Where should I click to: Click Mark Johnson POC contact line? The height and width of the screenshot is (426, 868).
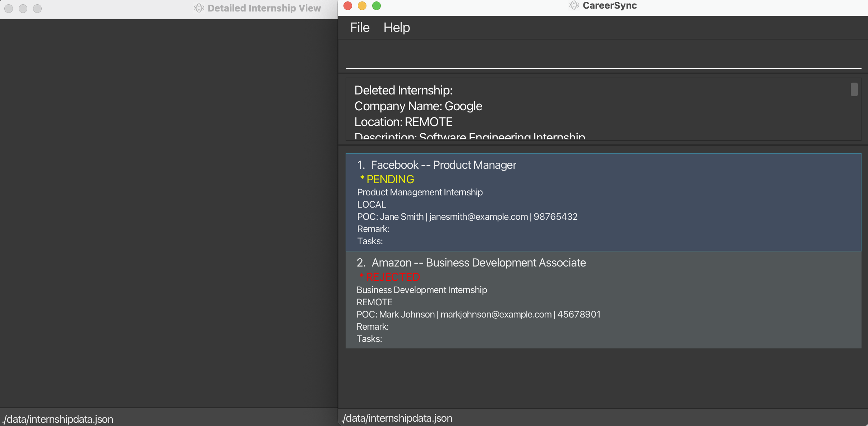(x=478, y=315)
